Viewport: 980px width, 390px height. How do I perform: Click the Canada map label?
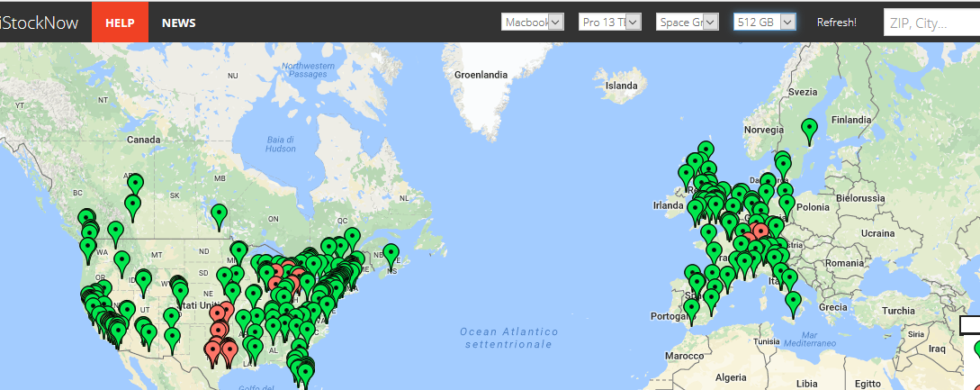(x=144, y=140)
